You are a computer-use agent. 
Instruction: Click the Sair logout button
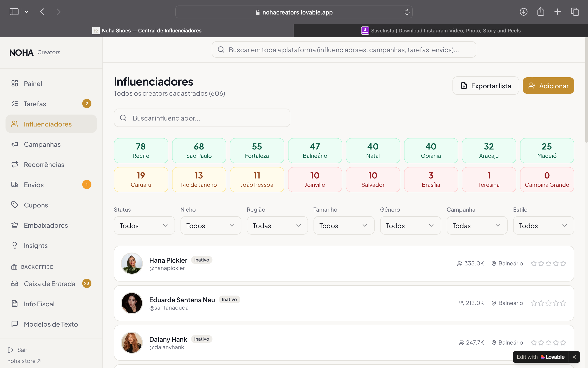click(17, 350)
